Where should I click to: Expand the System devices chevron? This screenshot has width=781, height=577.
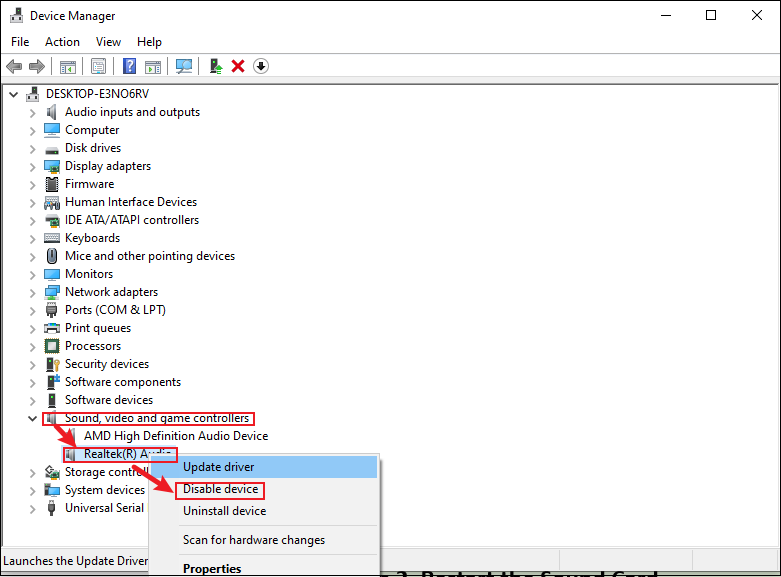(32, 491)
